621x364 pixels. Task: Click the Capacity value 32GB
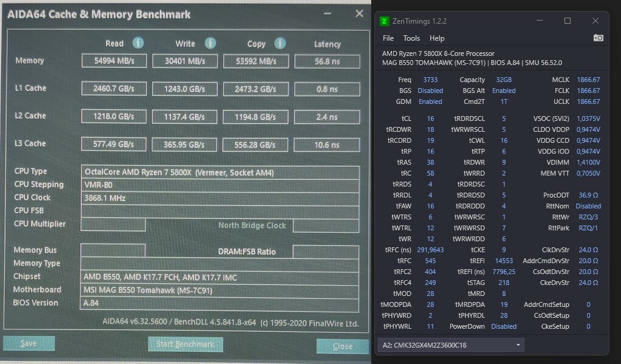click(x=504, y=80)
